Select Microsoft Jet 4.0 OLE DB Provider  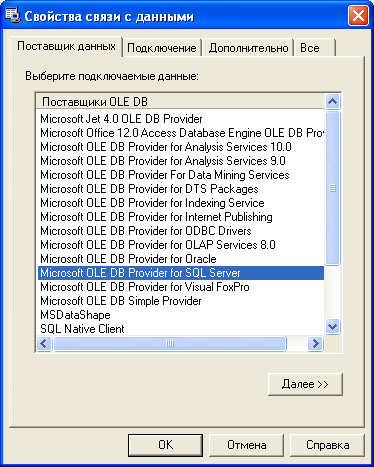(x=121, y=119)
